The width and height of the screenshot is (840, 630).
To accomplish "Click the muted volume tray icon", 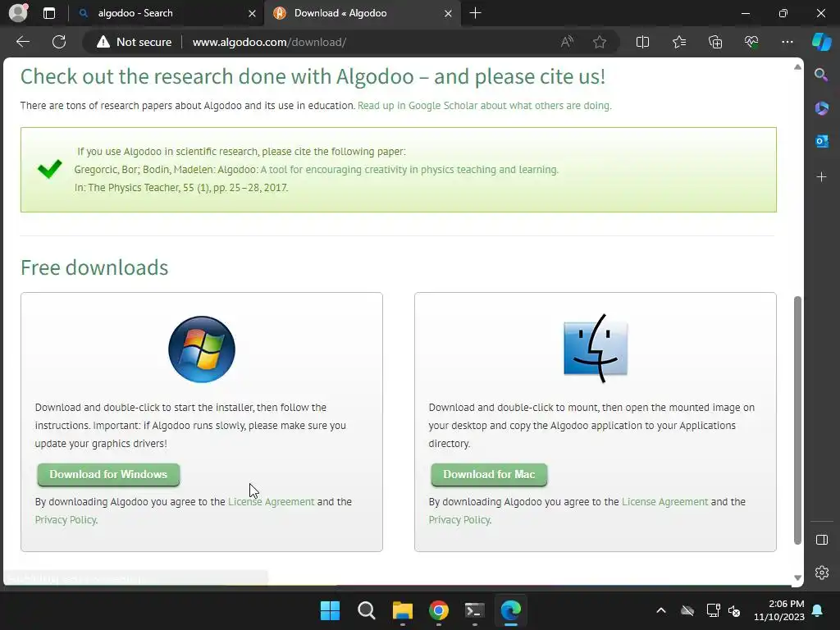I will tap(734, 610).
